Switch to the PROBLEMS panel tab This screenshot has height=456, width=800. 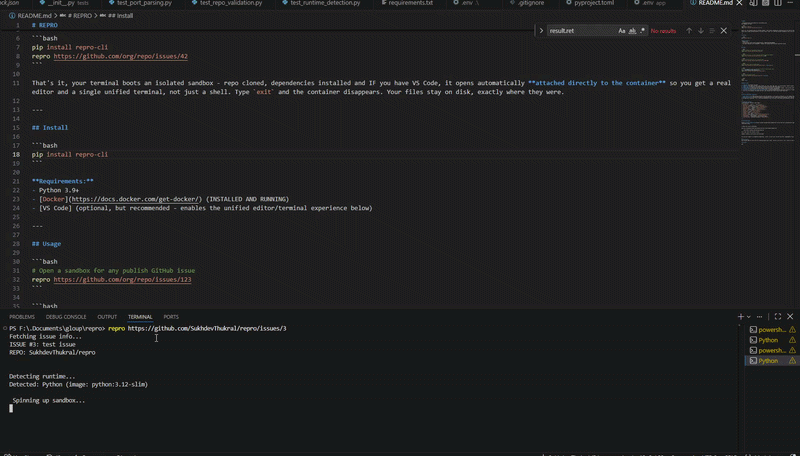(22, 317)
